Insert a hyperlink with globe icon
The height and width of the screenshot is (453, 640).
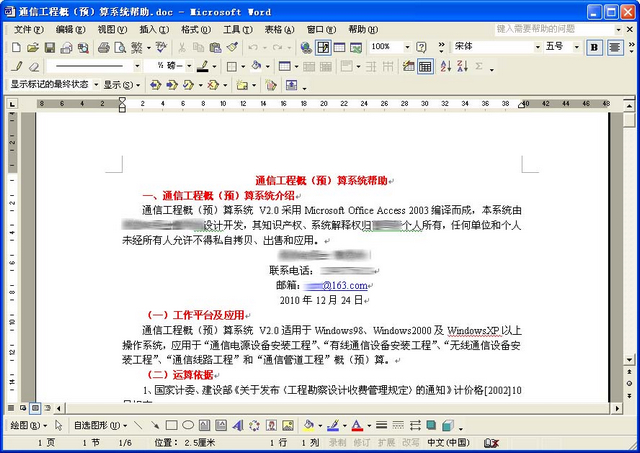(306, 47)
